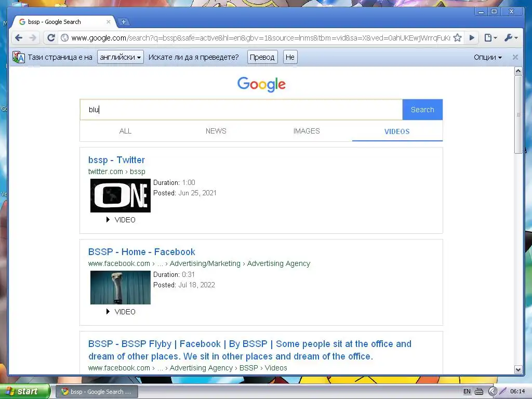532x399 pixels.
Task: Open the wrench settings menu
Action: 511,37
